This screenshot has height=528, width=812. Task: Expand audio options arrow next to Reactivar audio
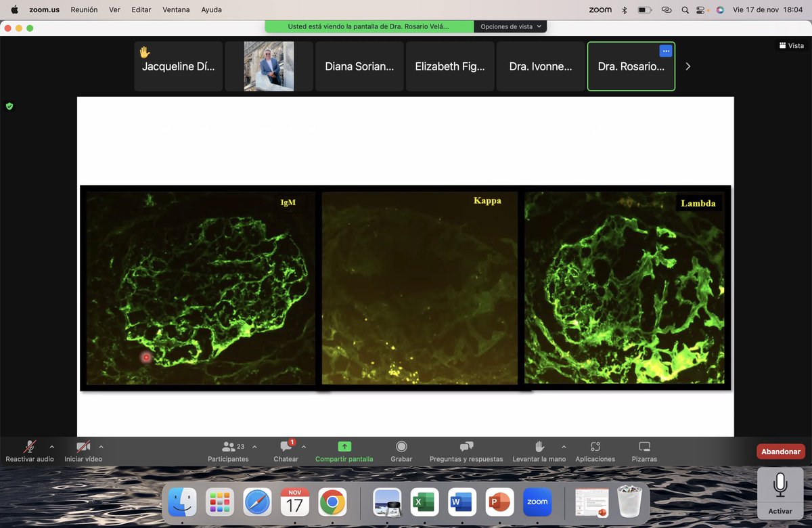pyautogui.click(x=51, y=447)
